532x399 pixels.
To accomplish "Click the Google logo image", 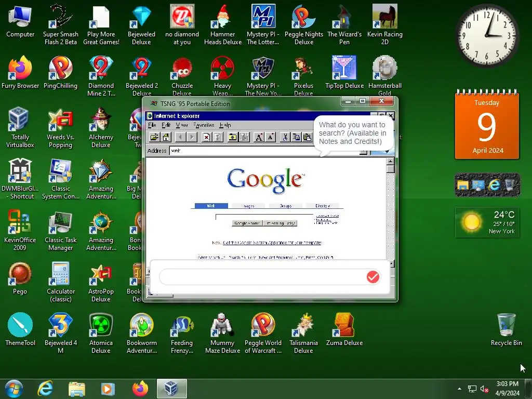I will pos(265,181).
